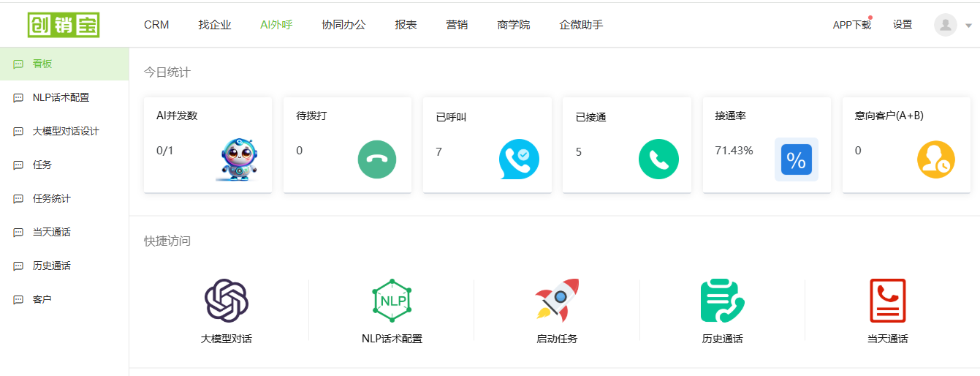Select 看板 in the sidebar
Image resolution: width=980 pixels, height=376 pixels.
64,64
